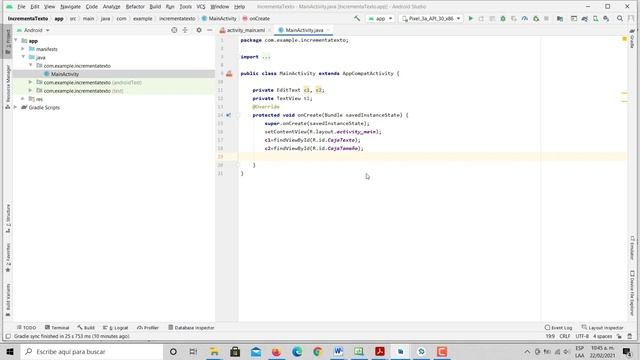The width and height of the screenshot is (640, 360).
Task: Open the Layout Inspector
Action: tap(602, 328)
